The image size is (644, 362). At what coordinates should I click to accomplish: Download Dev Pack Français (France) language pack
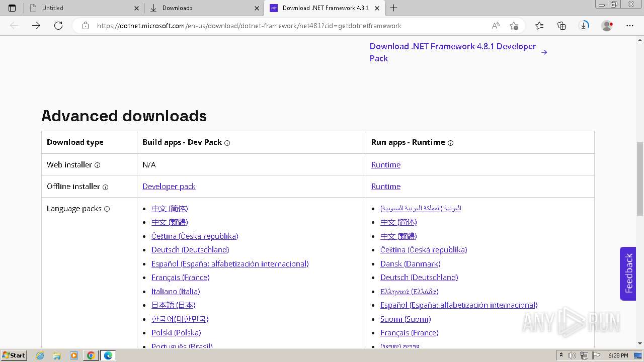pyautogui.click(x=181, y=278)
